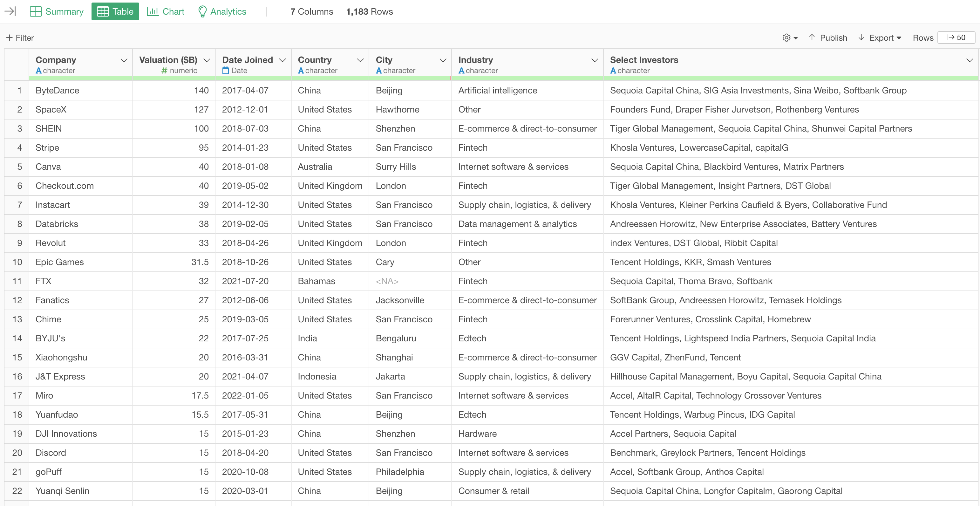
Task: Select the Bengaluru city cell
Action: click(x=411, y=338)
